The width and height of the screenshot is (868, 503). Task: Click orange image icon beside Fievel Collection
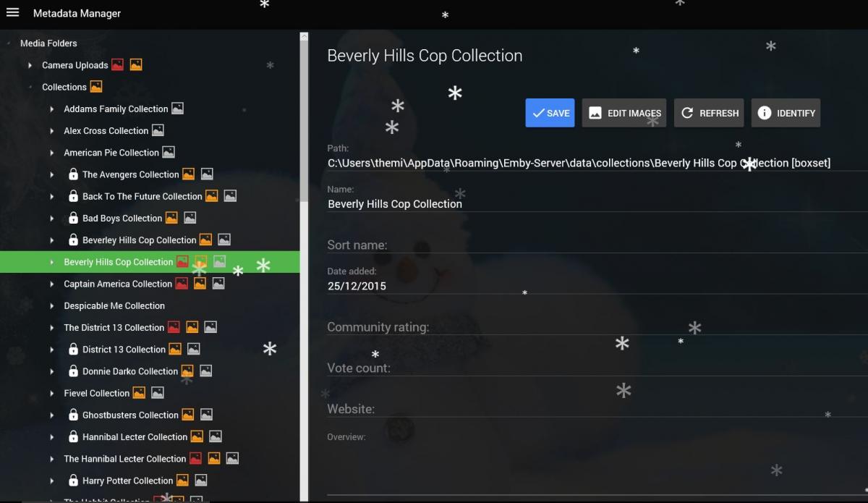click(139, 393)
